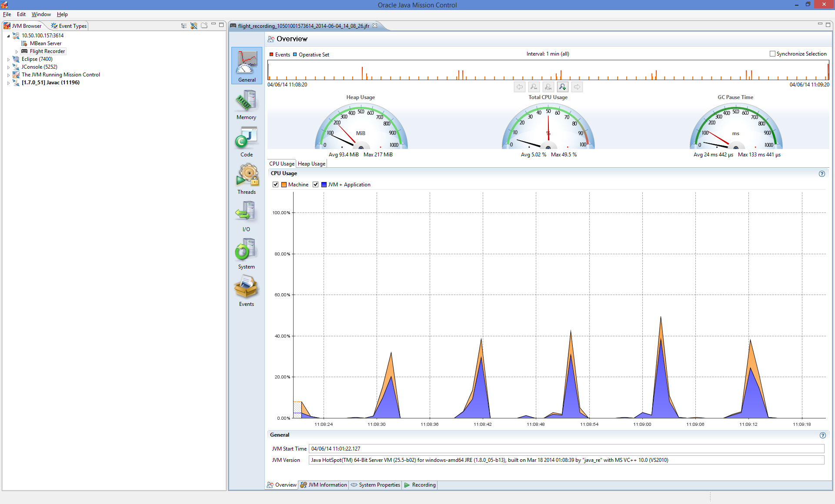Screen dimensions: 835x504
Task: Select the Overview bottom tab
Action: coord(282,485)
